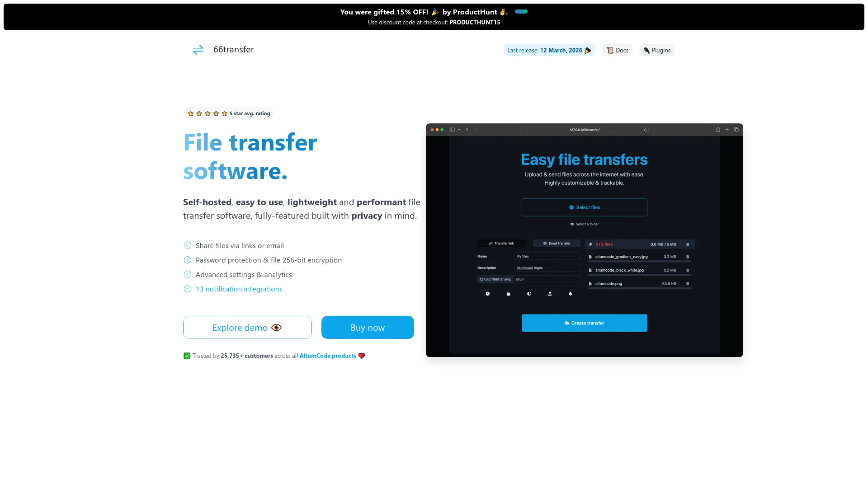This screenshot has width=868, height=488.
Task: Open the Docs page
Action: click(617, 50)
